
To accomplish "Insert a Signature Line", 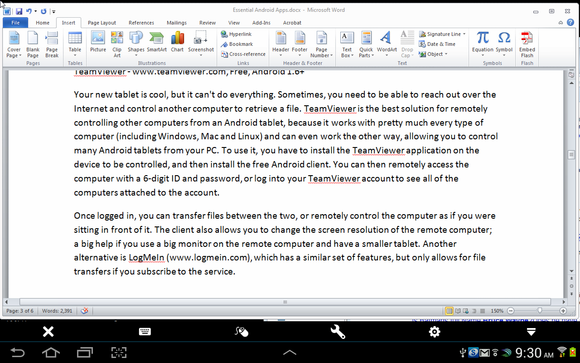I will pyautogui.click(x=442, y=34).
